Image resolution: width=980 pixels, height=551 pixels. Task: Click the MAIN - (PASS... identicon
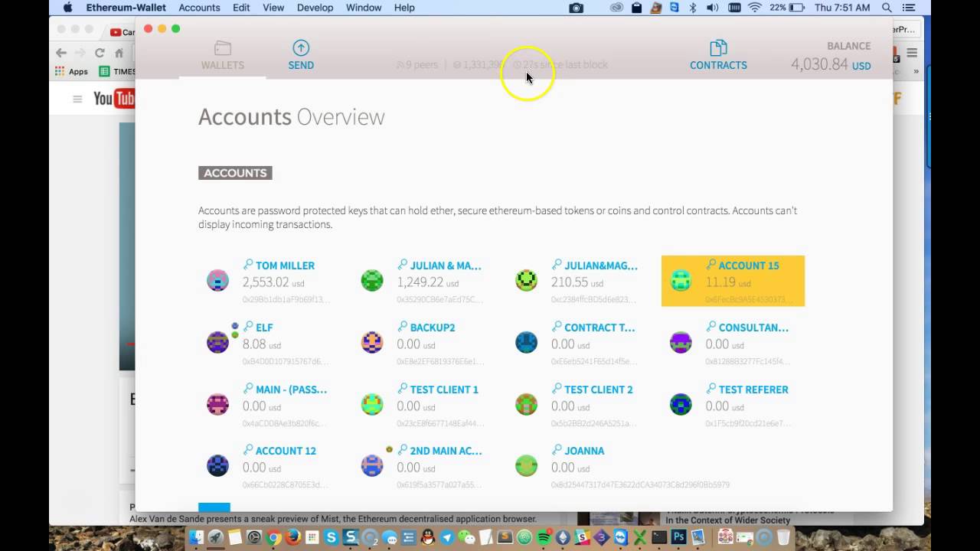[x=217, y=404]
